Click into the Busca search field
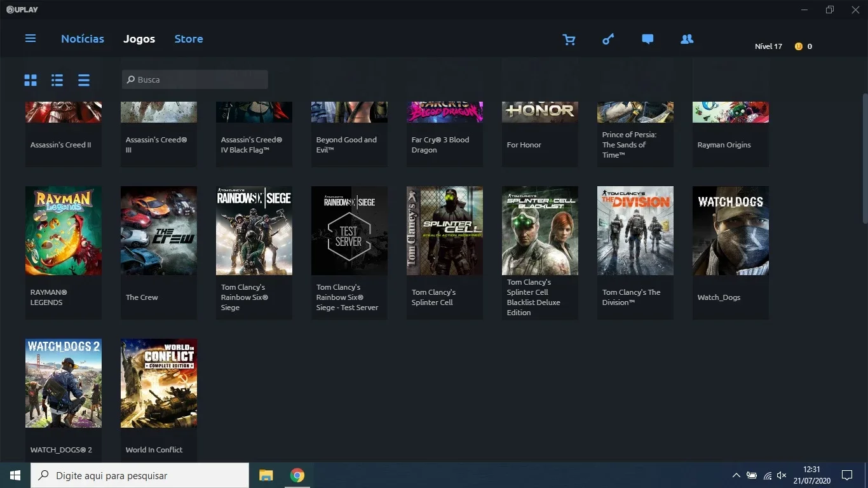Screen dimensions: 868x488 tap(195, 79)
